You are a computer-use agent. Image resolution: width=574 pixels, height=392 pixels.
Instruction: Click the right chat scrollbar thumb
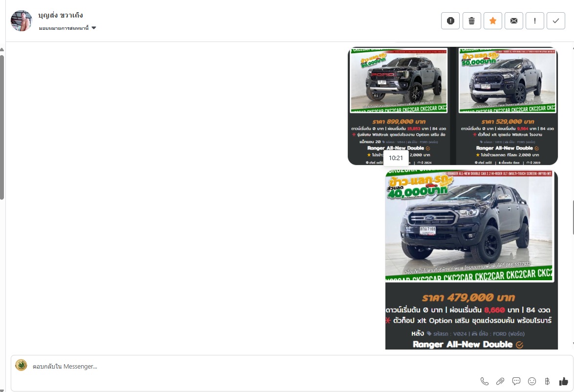tap(573, 217)
